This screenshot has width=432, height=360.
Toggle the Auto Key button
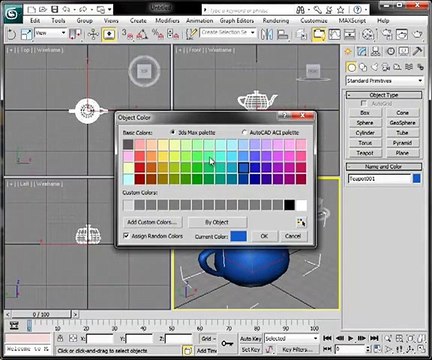click(251, 339)
